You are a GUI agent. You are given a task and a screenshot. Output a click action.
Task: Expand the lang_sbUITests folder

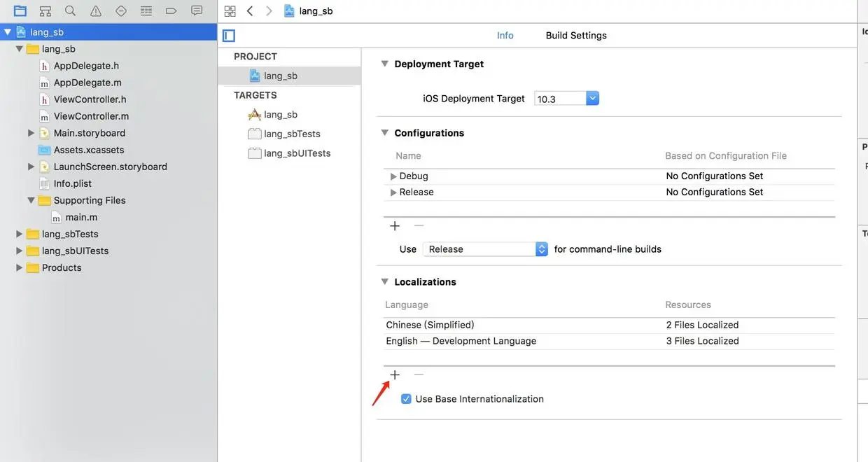(x=19, y=251)
